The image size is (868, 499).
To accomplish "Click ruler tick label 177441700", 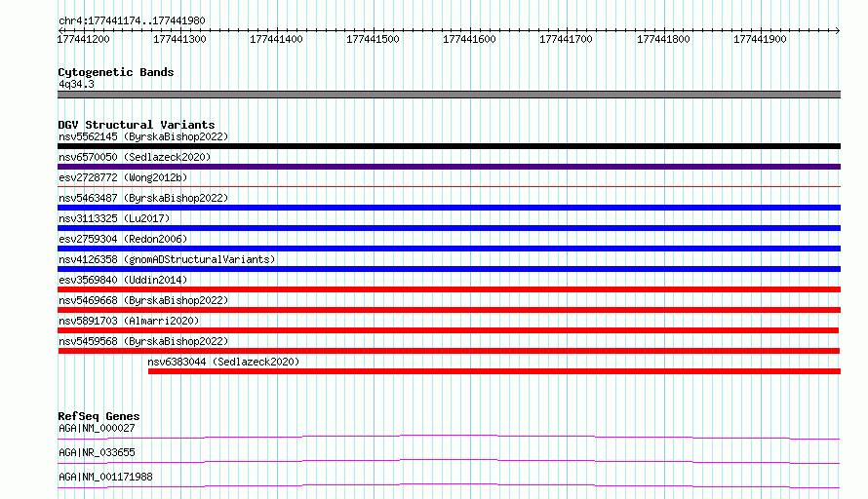I will (566, 39).
